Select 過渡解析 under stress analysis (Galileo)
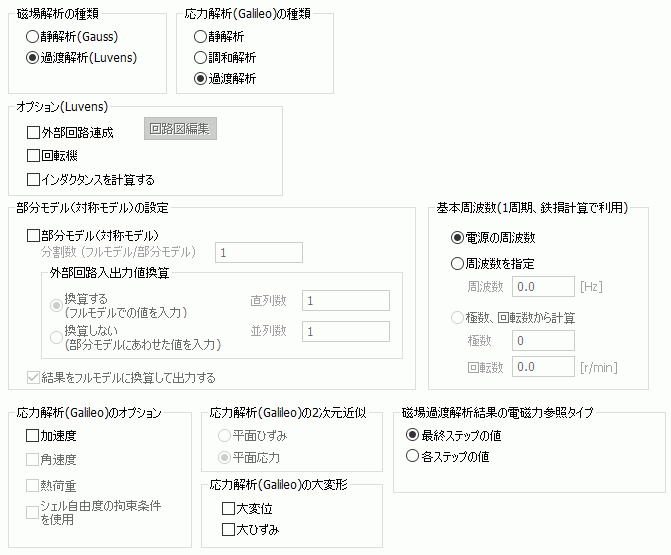Screen dimensions: 671x555 [201, 78]
